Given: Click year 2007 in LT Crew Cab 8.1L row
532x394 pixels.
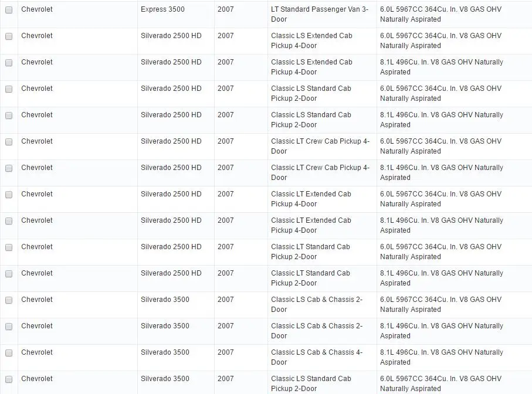Looking at the screenshot, I should [226, 168].
